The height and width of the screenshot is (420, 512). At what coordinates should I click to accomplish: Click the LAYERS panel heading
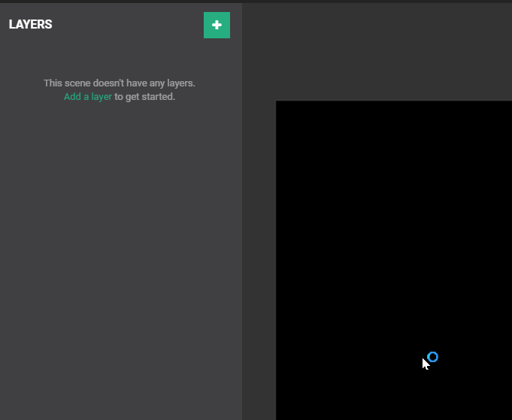30,25
